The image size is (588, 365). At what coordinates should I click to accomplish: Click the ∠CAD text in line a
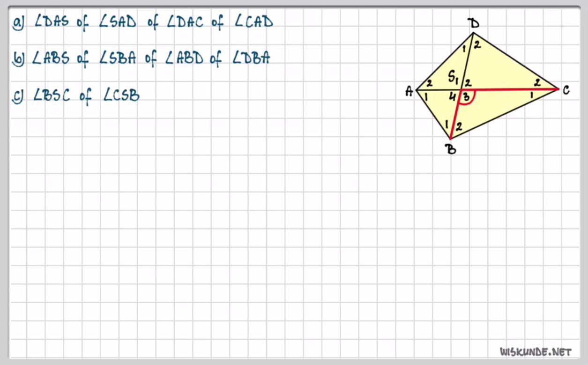(253, 22)
